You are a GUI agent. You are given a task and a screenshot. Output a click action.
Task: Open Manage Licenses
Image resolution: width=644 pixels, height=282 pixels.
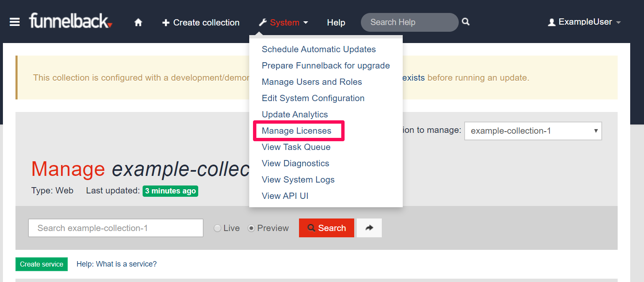pyautogui.click(x=296, y=131)
